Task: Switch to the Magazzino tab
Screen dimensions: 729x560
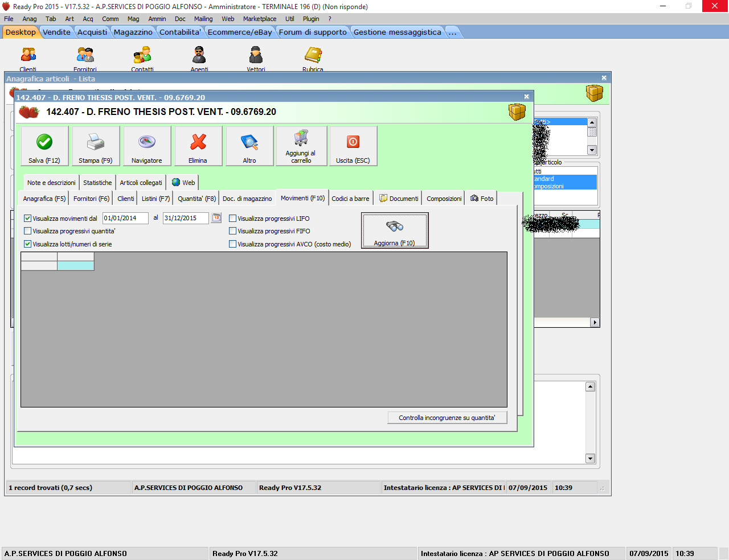Action: tap(133, 32)
